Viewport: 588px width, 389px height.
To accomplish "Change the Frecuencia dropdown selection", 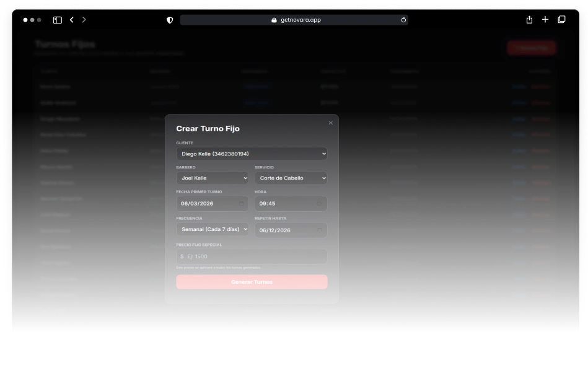I will click(212, 229).
